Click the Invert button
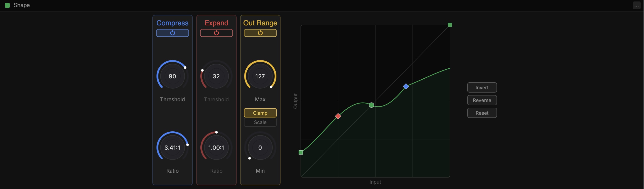 (x=482, y=87)
